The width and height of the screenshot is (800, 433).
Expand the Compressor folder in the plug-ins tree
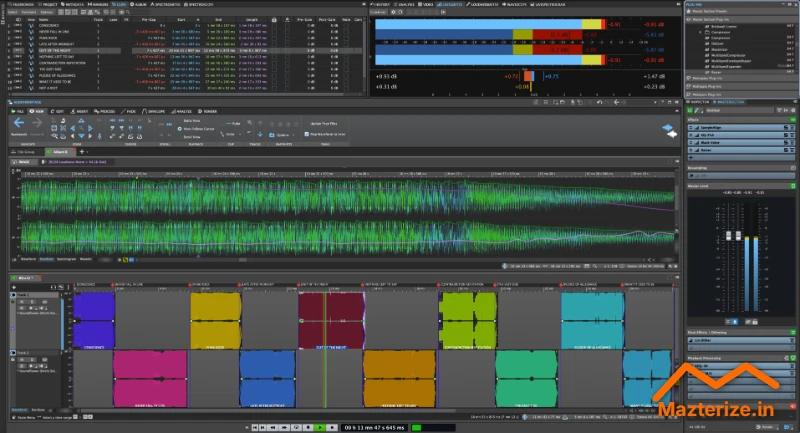(x=699, y=33)
